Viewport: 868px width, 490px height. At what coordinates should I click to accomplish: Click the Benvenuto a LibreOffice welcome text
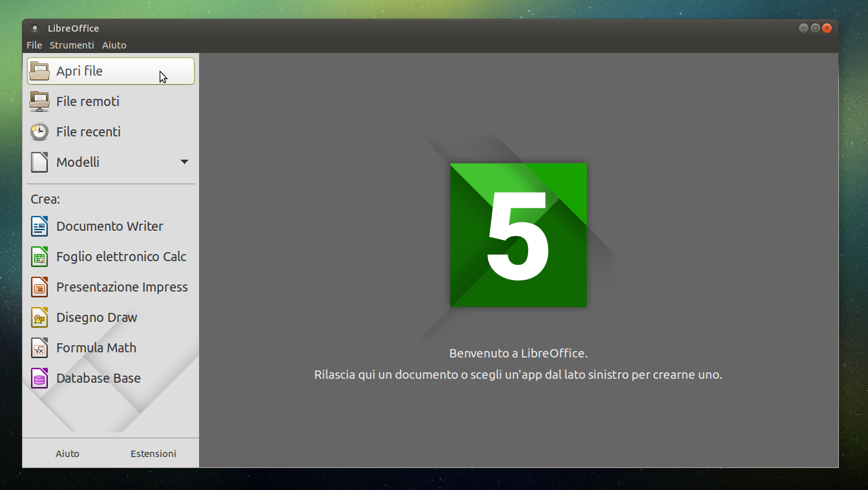[x=518, y=353]
